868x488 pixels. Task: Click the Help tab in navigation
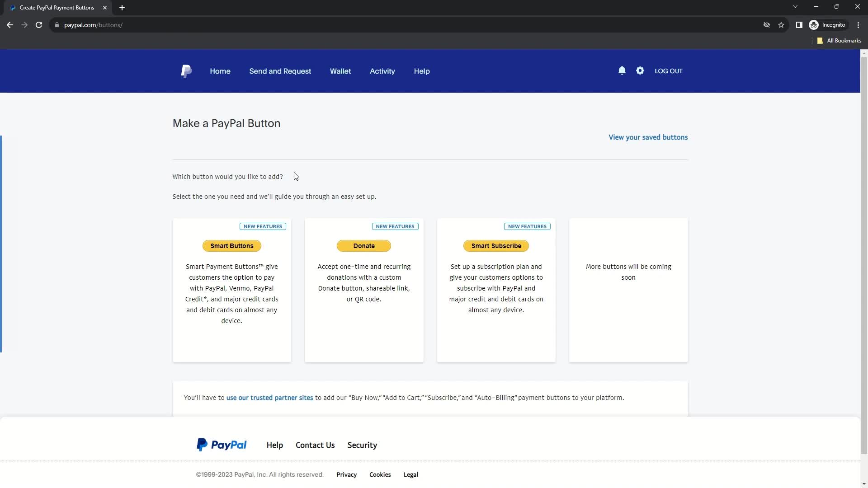point(422,71)
